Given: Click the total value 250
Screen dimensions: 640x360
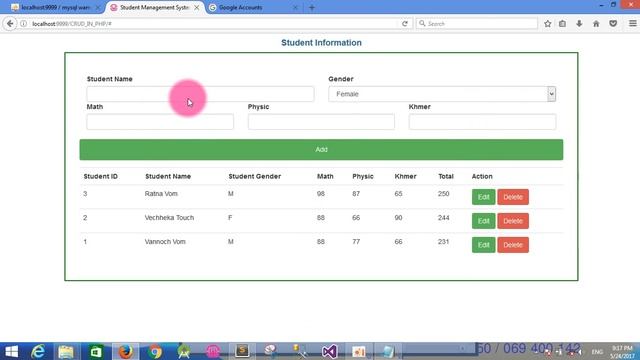Looking at the screenshot, I should click(444, 193).
